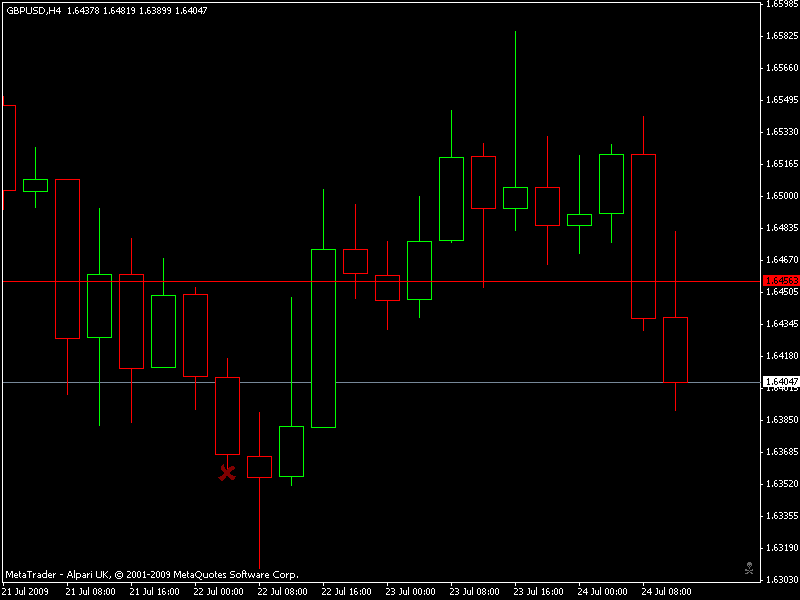Image resolution: width=800 pixels, height=600 pixels.
Task: Click the dark red X marker on chart
Action: (227, 473)
